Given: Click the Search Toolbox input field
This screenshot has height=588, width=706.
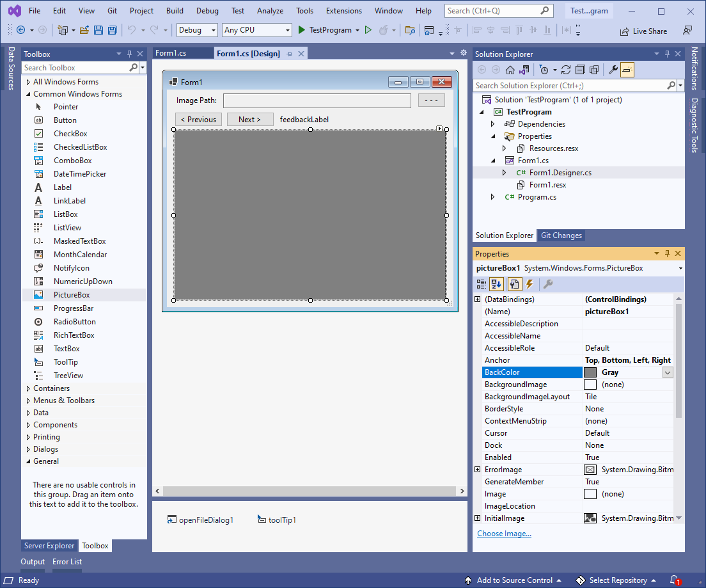Looking at the screenshot, I should coord(75,68).
